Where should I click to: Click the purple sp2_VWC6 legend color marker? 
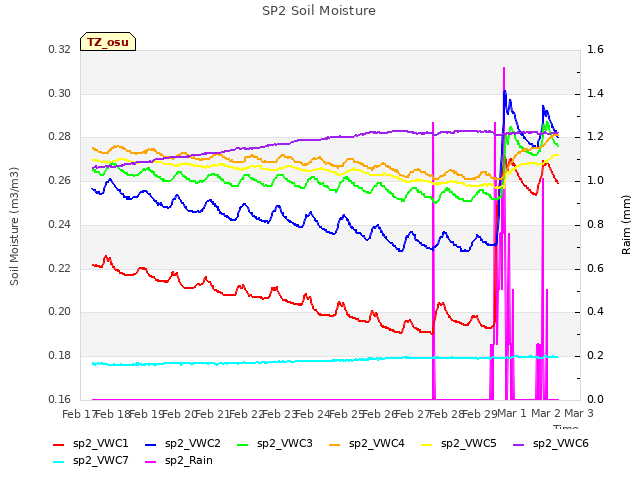[519, 445]
